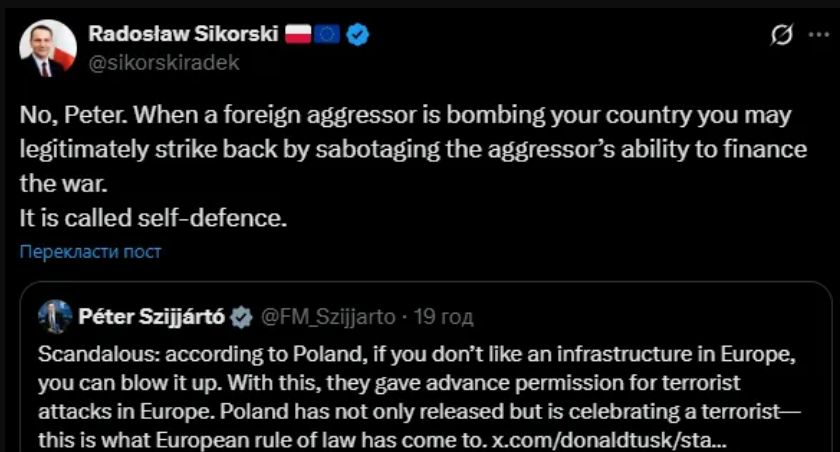Image resolution: width=840 pixels, height=452 pixels.
Task: Open the @FM_Szijjarto handle
Action: click(327, 318)
